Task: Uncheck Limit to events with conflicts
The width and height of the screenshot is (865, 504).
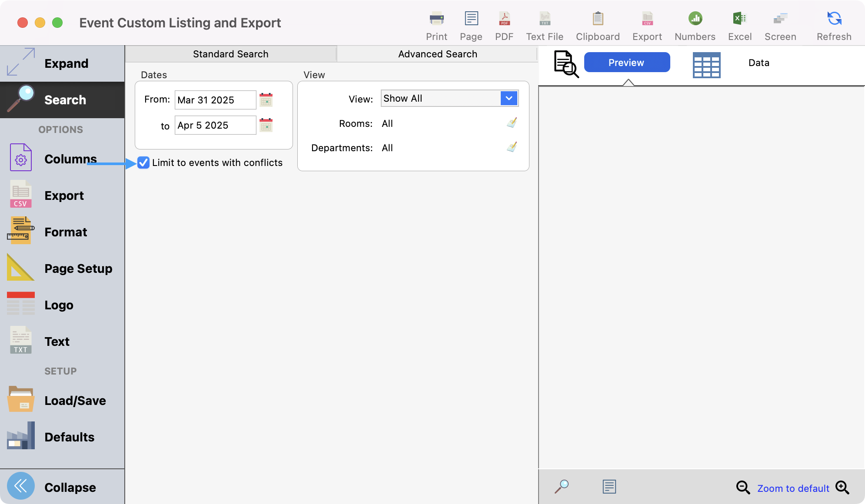Action: [x=143, y=163]
